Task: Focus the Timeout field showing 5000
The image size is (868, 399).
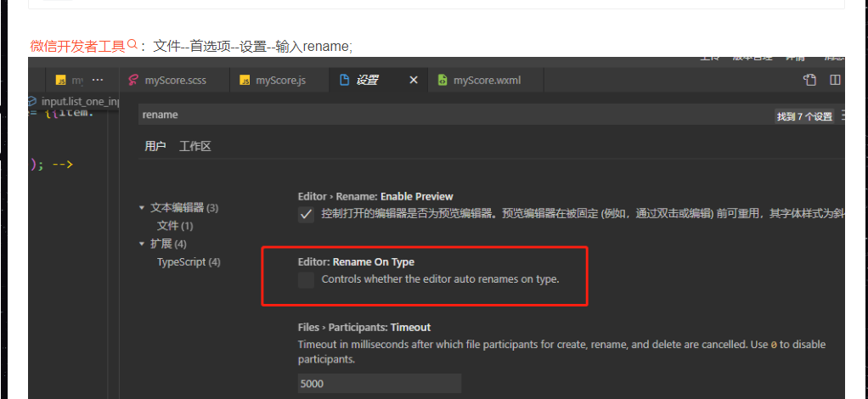Action: tap(379, 384)
